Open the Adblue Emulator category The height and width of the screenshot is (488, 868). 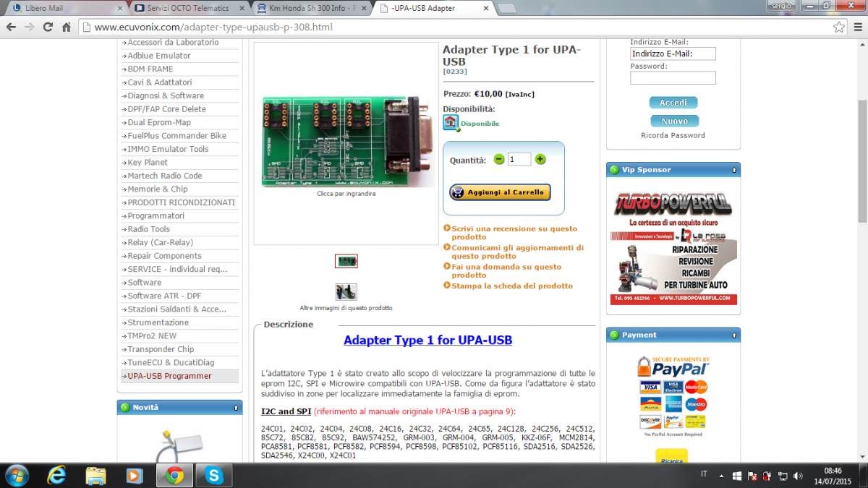(x=159, y=56)
